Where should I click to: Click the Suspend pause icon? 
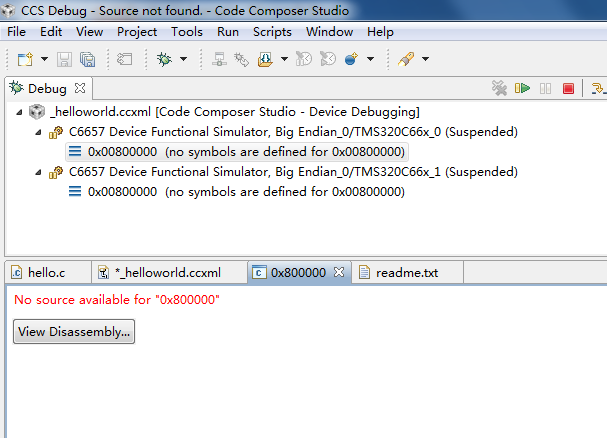pyautogui.click(x=545, y=89)
